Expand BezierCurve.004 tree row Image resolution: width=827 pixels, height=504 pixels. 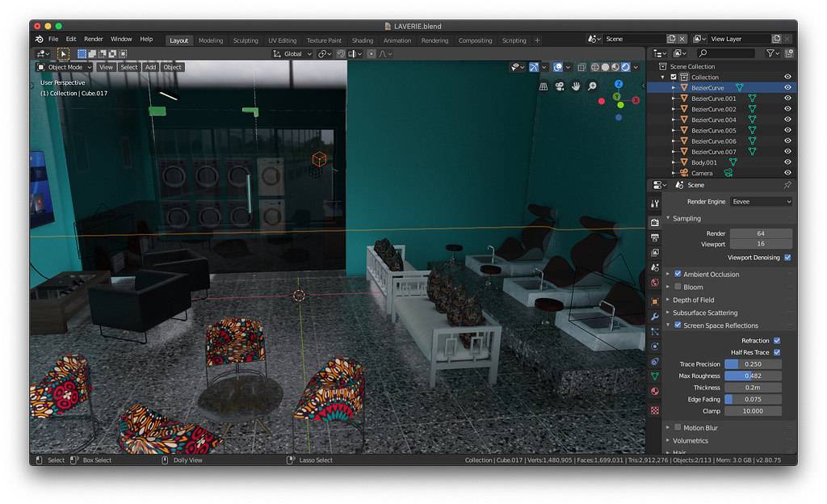coord(674,120)
